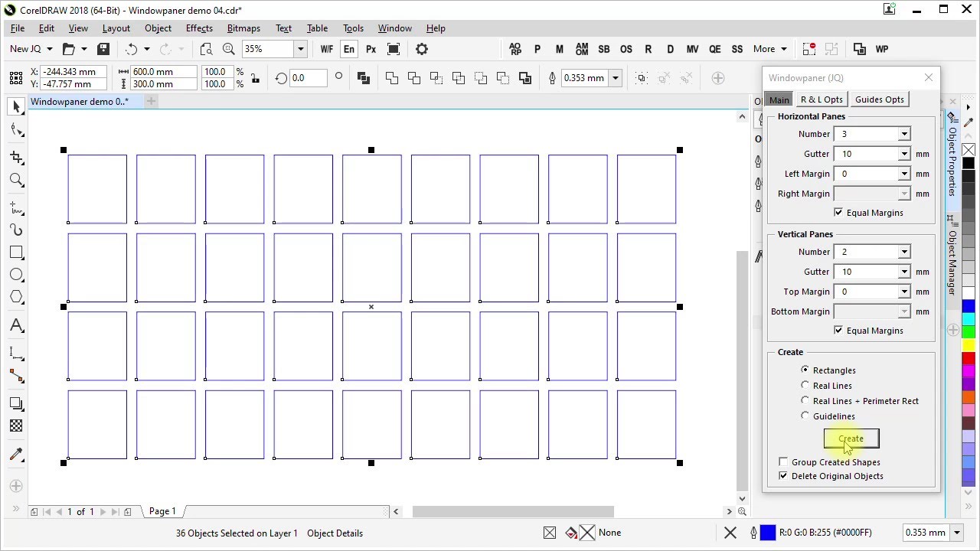
Task: Open Vertical Panes Number dropdown
Action: coord(904,252)
